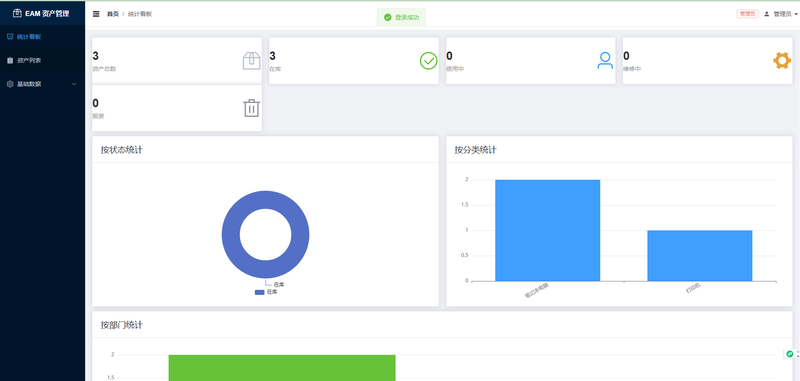The width and height of the screenshot is (800, 381).
Task: Click the box icon on total assets card
Action: 252,61
